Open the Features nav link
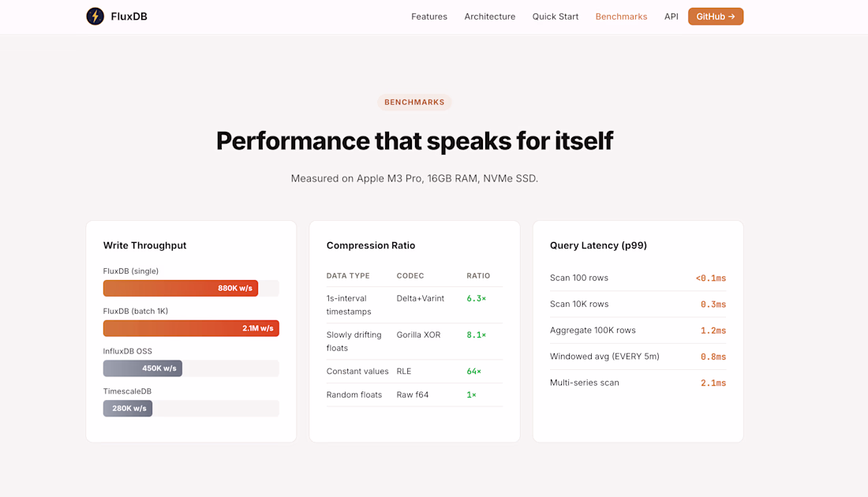 pos(429,17)
